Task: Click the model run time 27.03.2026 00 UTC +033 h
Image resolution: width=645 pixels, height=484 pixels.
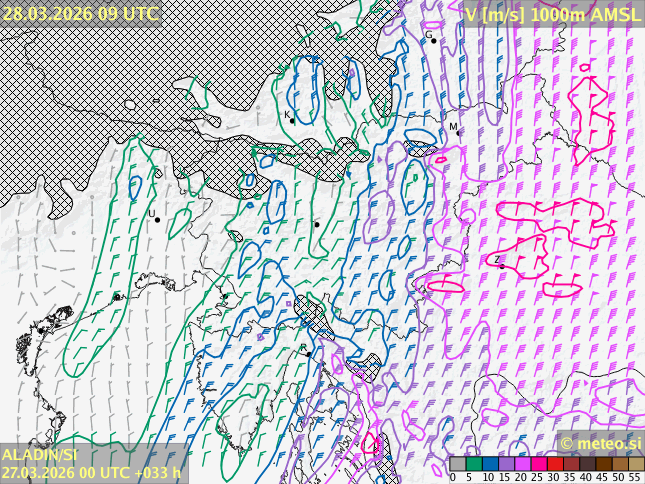Action: tap(91, 472)
